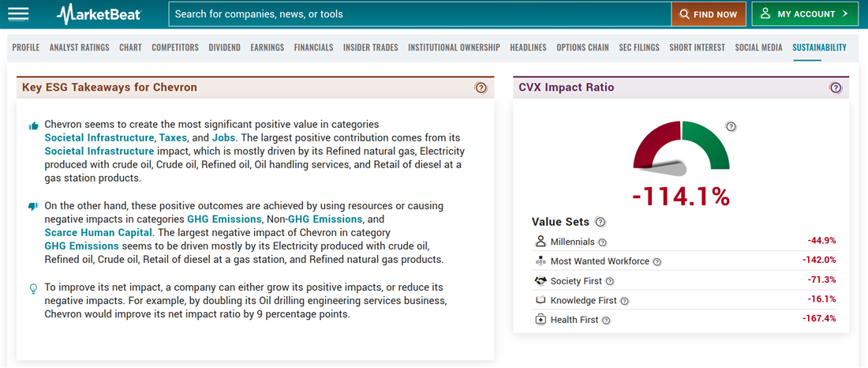Click info icon beside Health First
The image size is (868, 368).
606,321
